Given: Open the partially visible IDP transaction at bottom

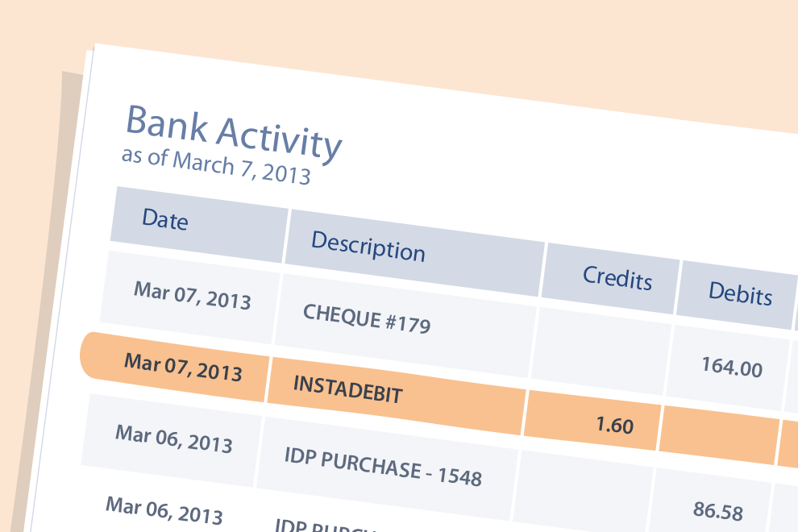Looking at the screenshot, I should (x=326, y=526).
